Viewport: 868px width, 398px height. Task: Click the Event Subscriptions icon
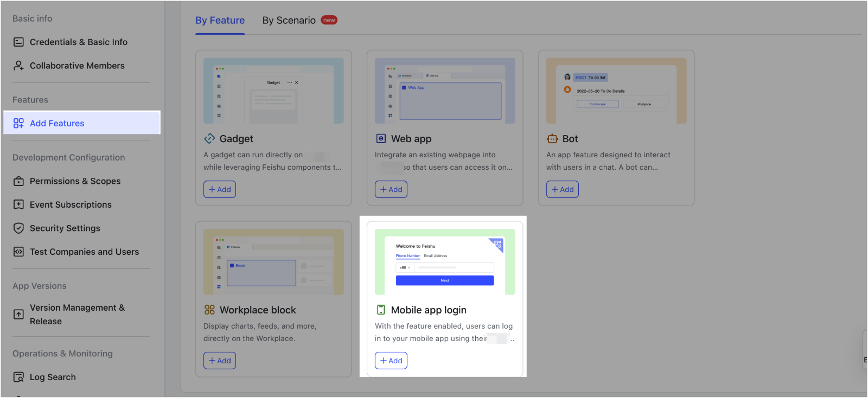tap(18, 204)
